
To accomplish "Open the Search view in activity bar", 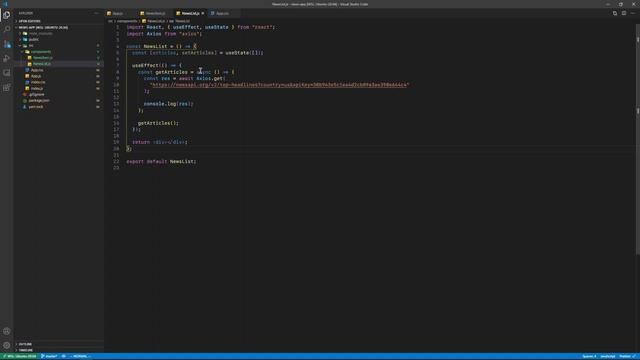I will click(7, 29).
